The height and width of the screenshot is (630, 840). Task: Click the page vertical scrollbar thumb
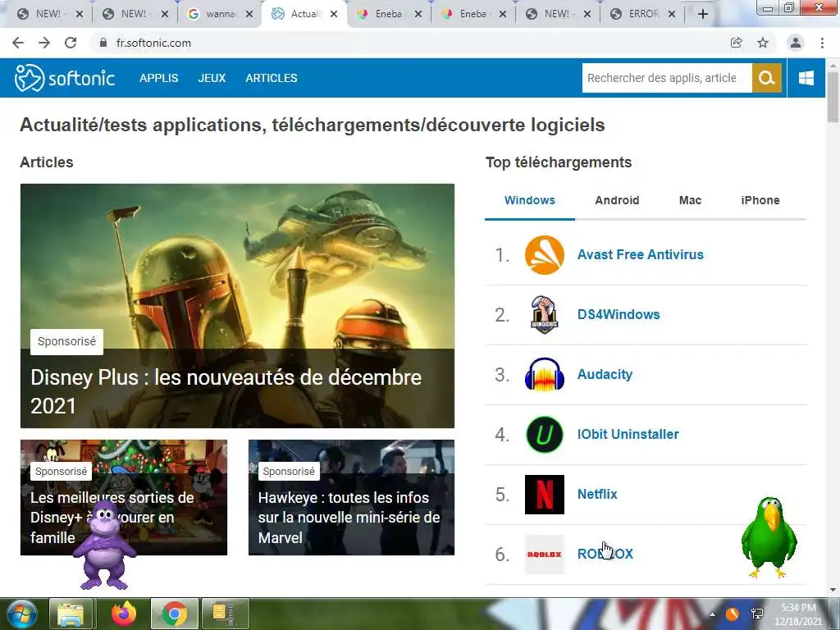833,97
